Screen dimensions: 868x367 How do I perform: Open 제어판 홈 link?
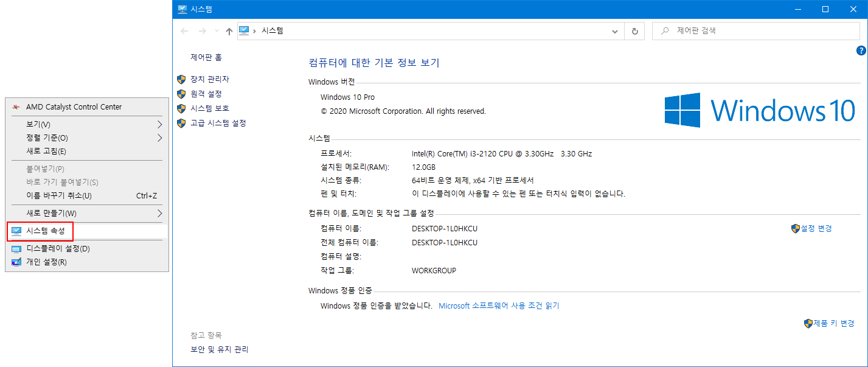click(206, 57)
